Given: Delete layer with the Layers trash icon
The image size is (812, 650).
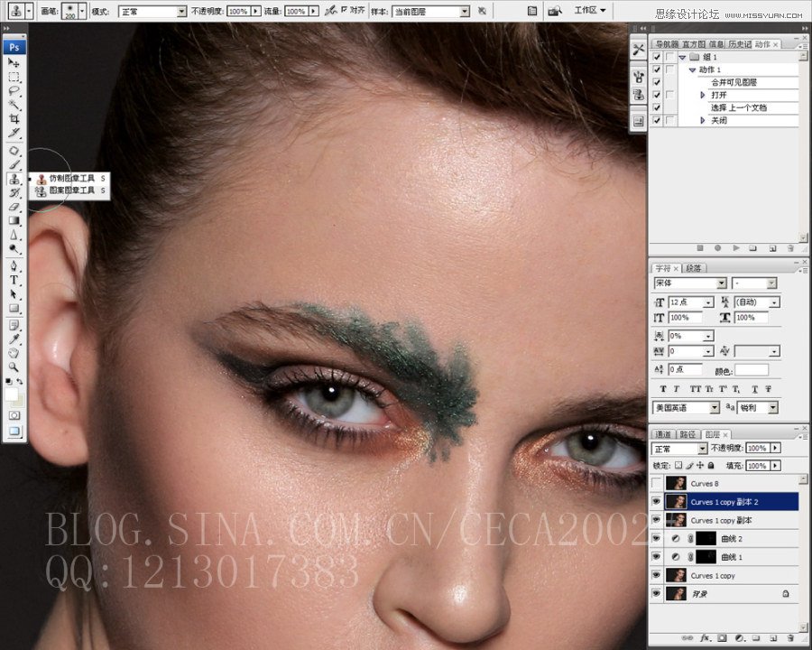Looking at the screenshot, I should pos(790,638).
